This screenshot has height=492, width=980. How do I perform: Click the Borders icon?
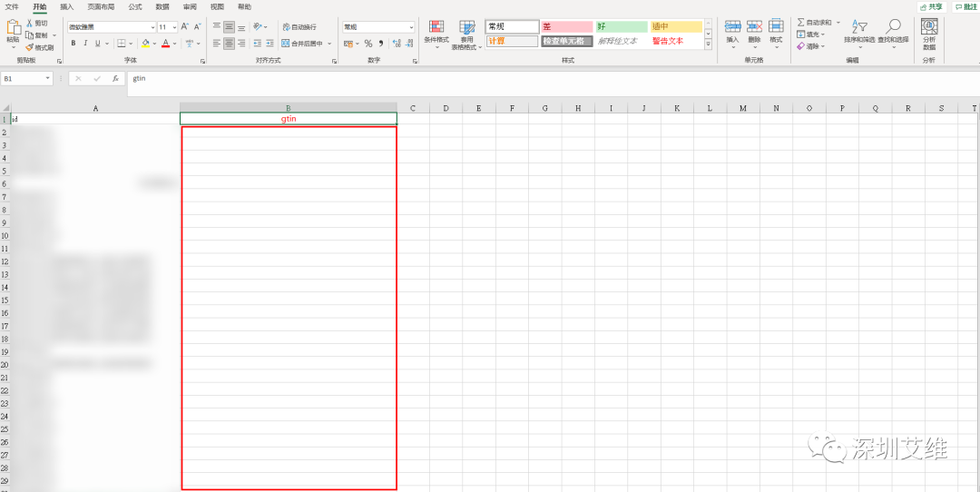122,44
